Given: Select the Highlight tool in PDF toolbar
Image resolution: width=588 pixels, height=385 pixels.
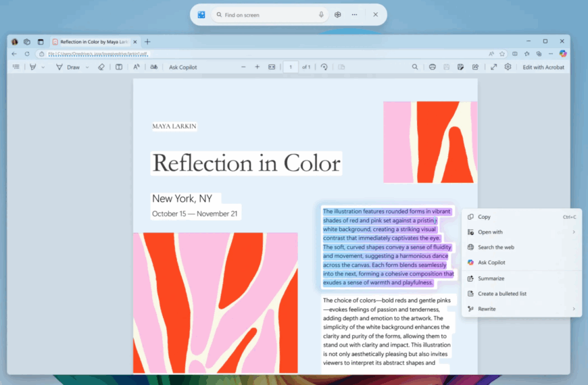Looking at the screenshot, I should (x=33, y=67).
